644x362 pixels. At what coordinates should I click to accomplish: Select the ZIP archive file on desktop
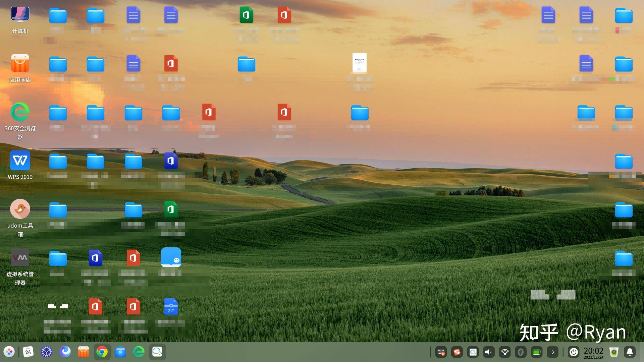(x=171, y=307)
